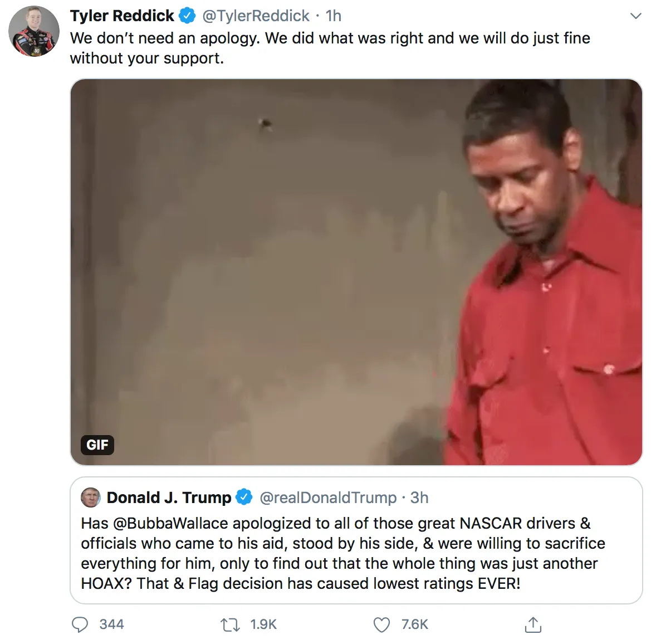This screenshot has width=656, height=644.
Task: Click the 7.6K likes count
Action: pyautogui.click(x=415, y=625)
